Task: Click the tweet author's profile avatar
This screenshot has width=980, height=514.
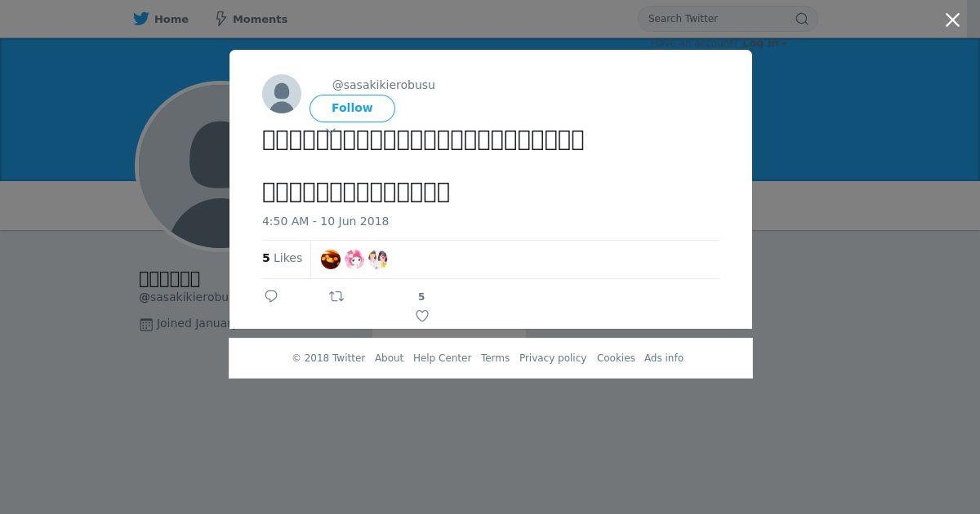Action: pos(282,94)
